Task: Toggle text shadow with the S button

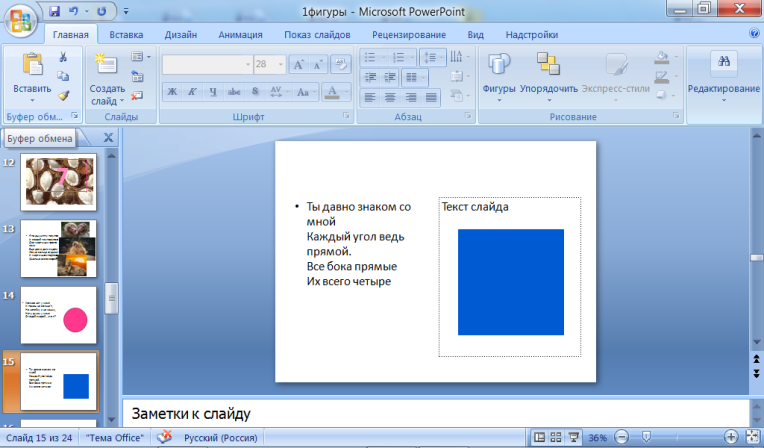Action: (255, 92)
